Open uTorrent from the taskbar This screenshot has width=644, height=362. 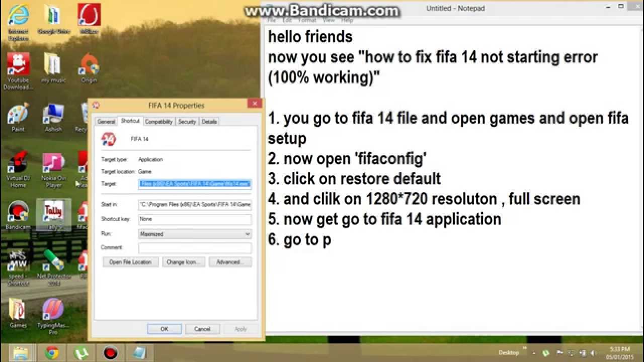pyautogui.click(x=81, y=353)
